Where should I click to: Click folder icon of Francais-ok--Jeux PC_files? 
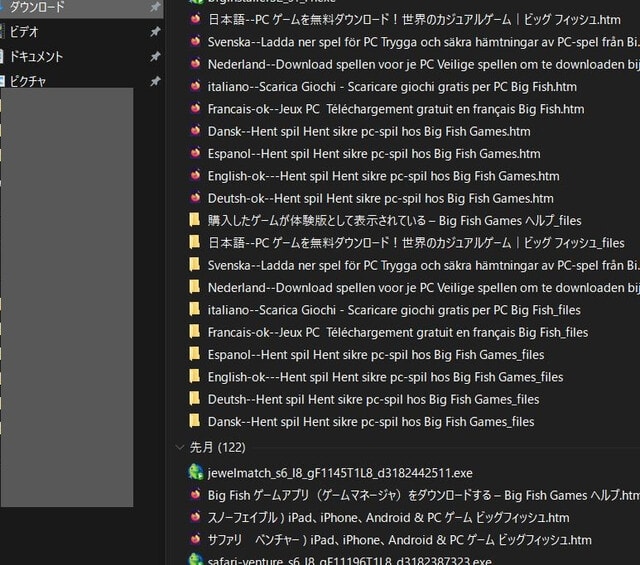click(195, 331)
